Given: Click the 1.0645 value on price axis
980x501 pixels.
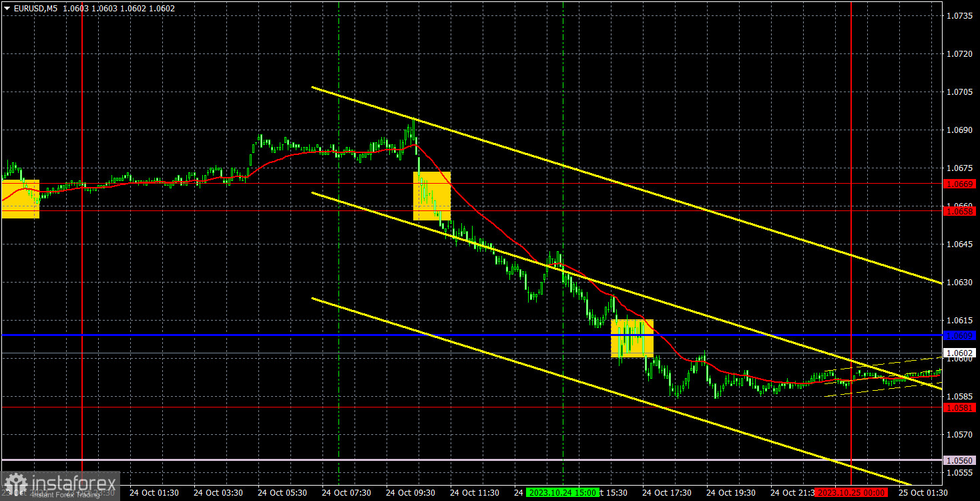Looking at the screenshot, I should (960, 244).
